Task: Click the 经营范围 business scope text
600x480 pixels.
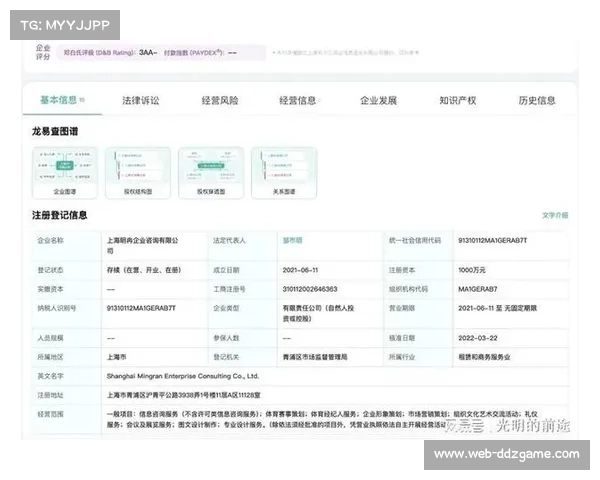Action: 322,419
